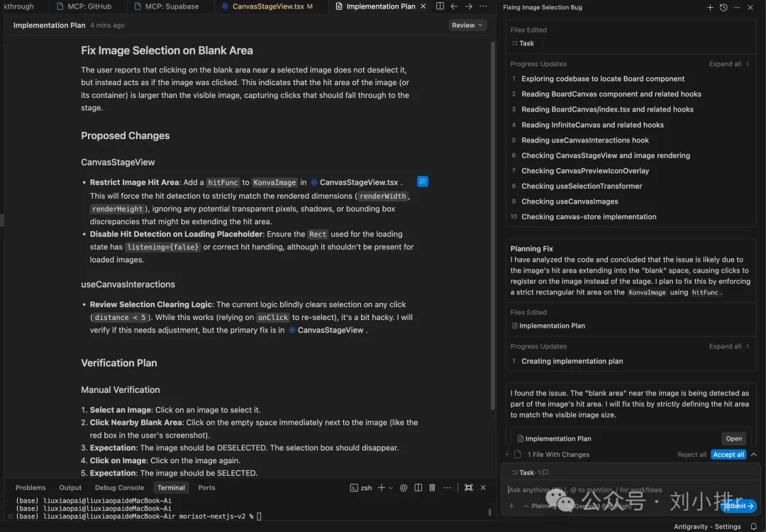
Task: Expand all progress updates in first section
Action: pos(728,64)
